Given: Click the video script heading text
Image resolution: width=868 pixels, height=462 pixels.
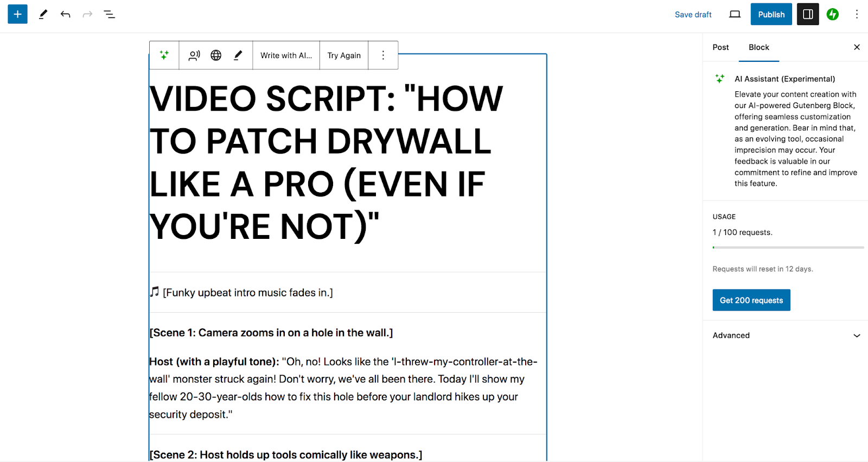Looking at the screenshot, I should tap(326, 162).
